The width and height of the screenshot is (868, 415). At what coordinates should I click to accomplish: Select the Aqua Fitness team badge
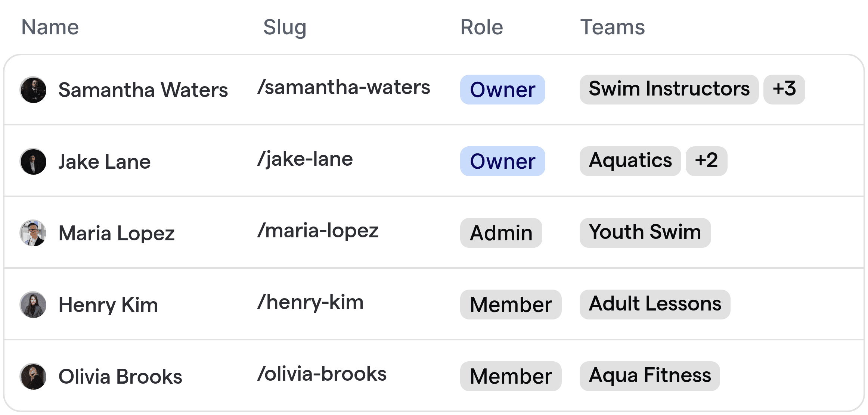point(650,376)
